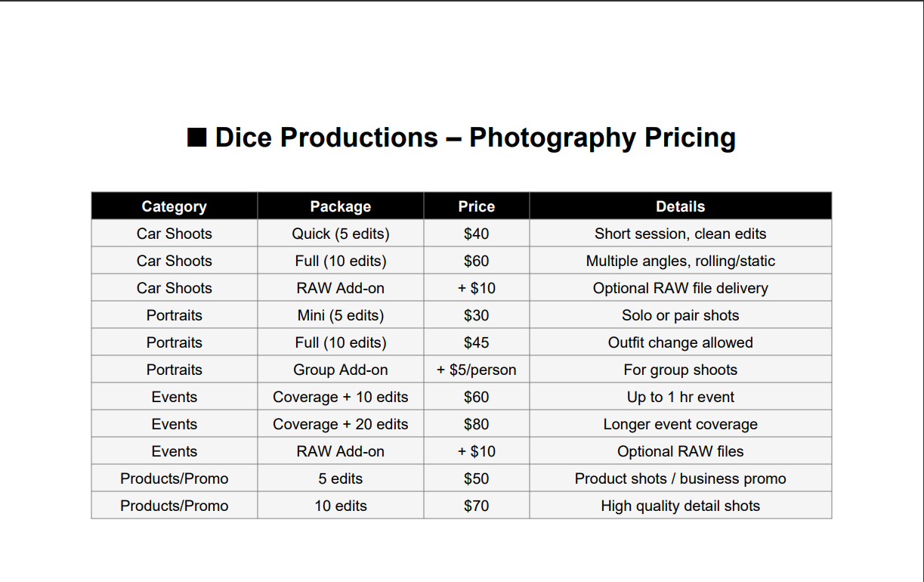Select the Multiple angles, rolling/static cell
The image size is (924, 582).
(681, 261)
